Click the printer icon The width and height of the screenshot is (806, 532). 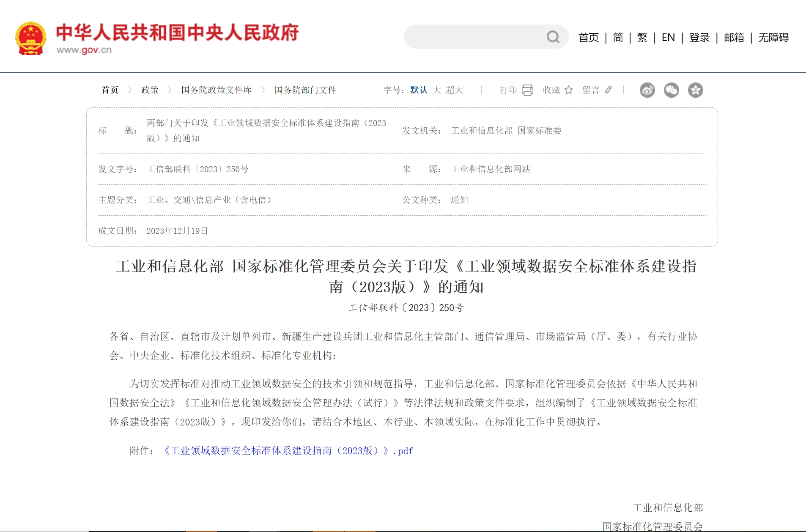527,90
